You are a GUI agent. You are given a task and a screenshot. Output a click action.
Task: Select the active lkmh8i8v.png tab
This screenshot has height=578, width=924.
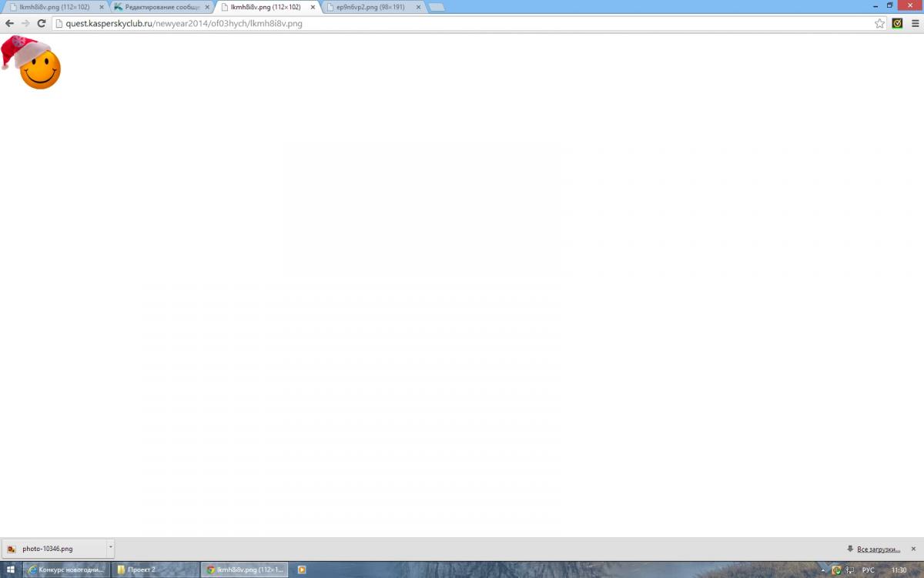(x=266, y=7)
